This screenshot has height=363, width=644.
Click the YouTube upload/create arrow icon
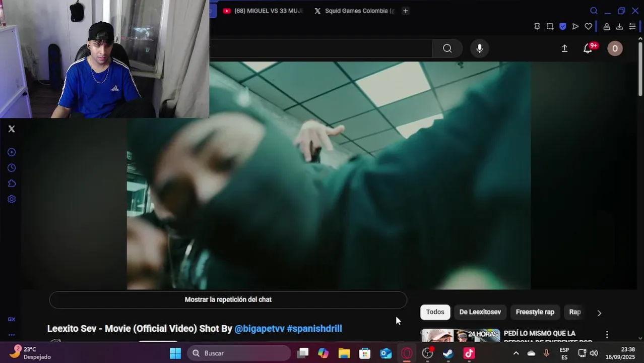pyautogui.click(x=564, y=48)
